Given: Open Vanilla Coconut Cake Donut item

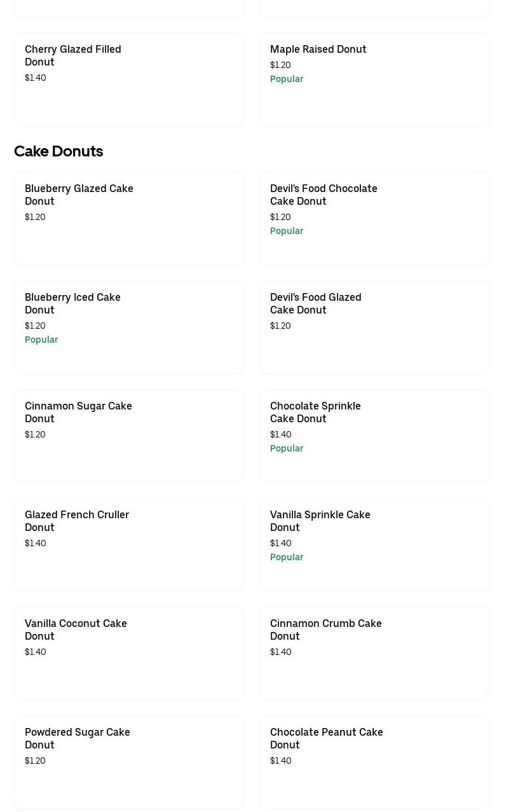Looking at the screenshot, I should pyautogui.click(x=76, y=630).
